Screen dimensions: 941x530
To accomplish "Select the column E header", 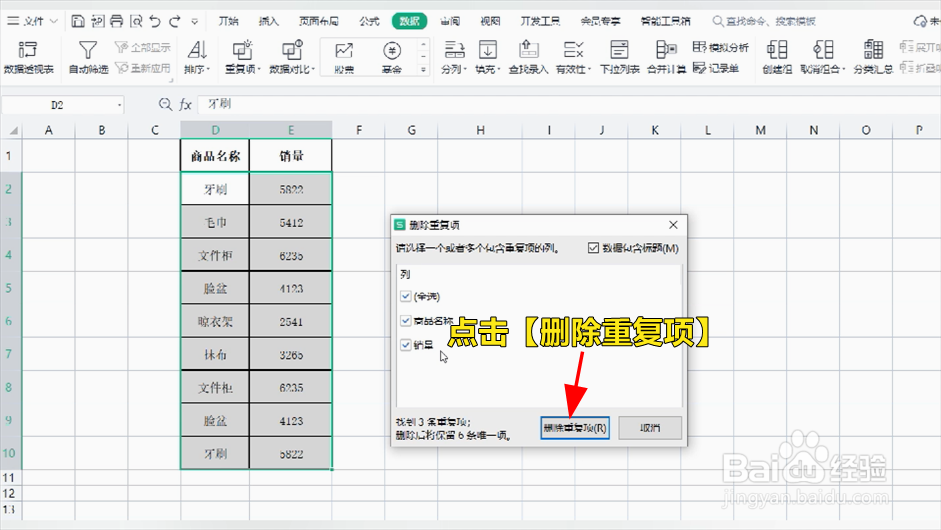I will [x=290, y=130].
